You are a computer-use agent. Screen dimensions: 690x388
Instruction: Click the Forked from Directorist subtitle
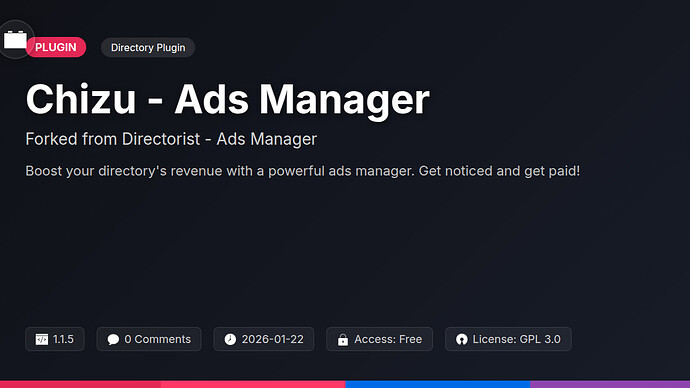(x=171, y=139)
